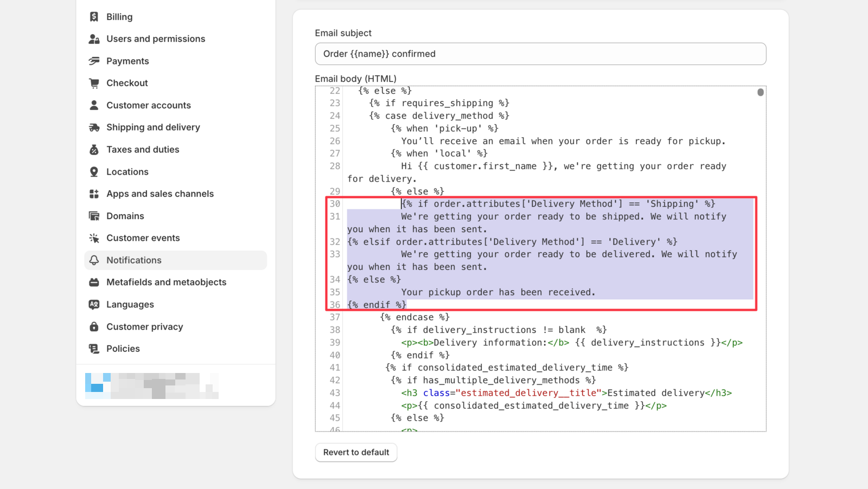Click the Domains icon

click(x=94, y=216)
